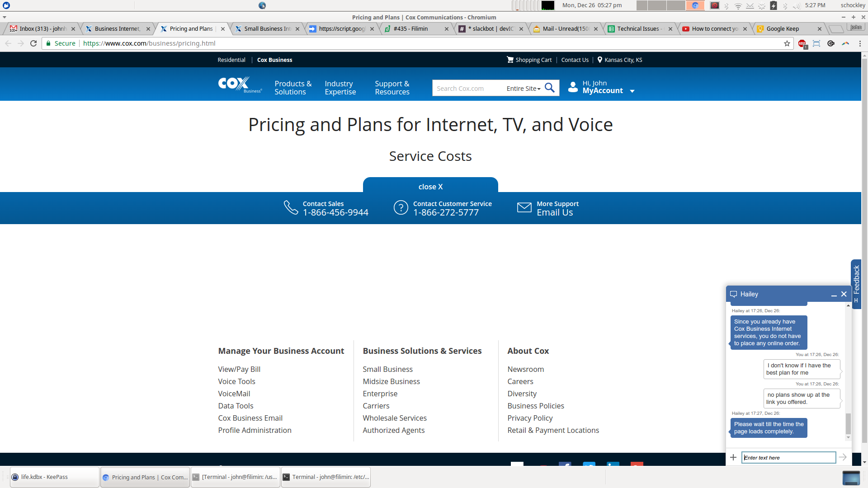The height and width of the screenshot is (488, 868).
Task: Click the search magnifier icon
Action: (550, 88)
